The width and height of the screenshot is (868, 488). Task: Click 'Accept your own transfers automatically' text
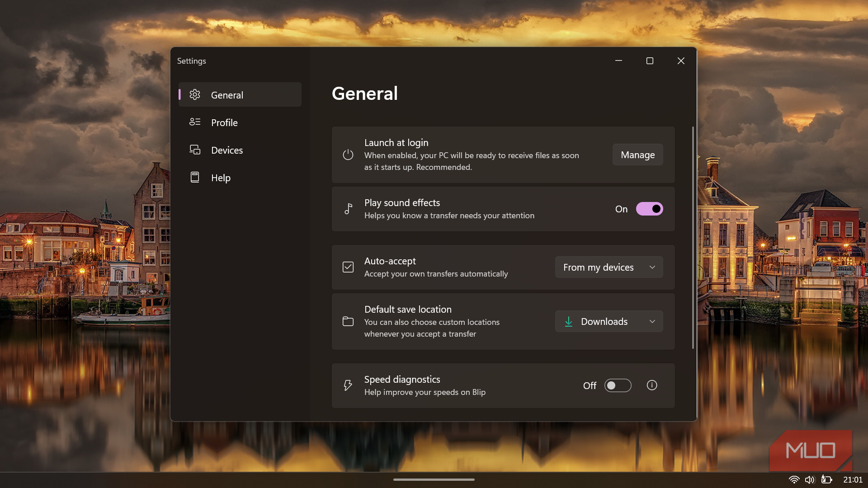[x=436, y=274]
